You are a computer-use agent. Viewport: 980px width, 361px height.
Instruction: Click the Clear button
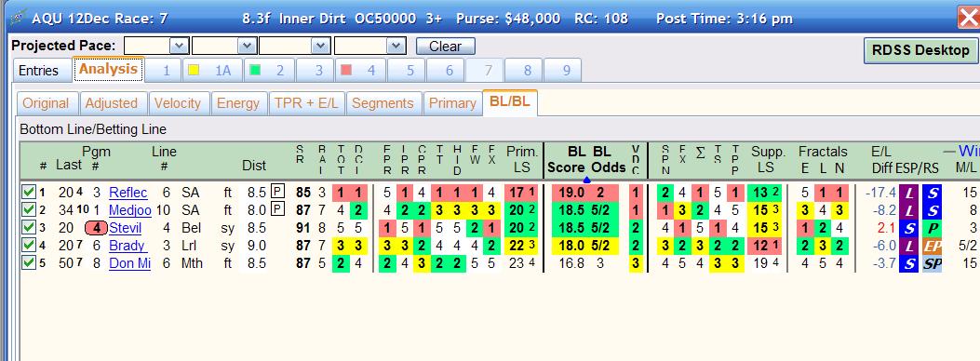446,47
